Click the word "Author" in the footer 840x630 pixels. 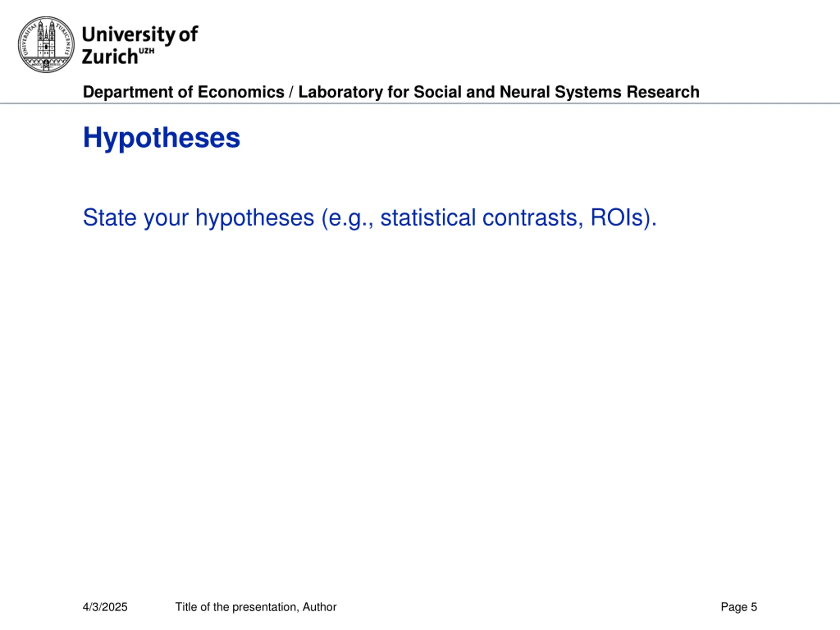(x=319, y=607)
